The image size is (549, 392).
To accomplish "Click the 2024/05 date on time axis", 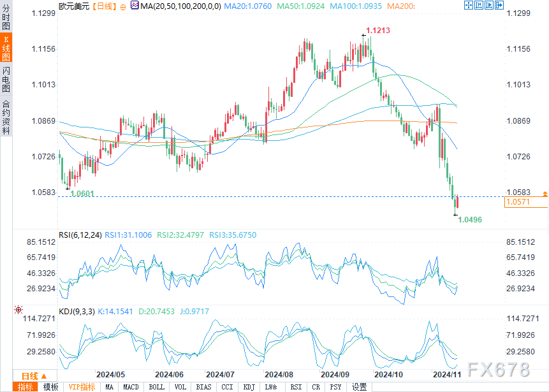I will pos(111,375).
